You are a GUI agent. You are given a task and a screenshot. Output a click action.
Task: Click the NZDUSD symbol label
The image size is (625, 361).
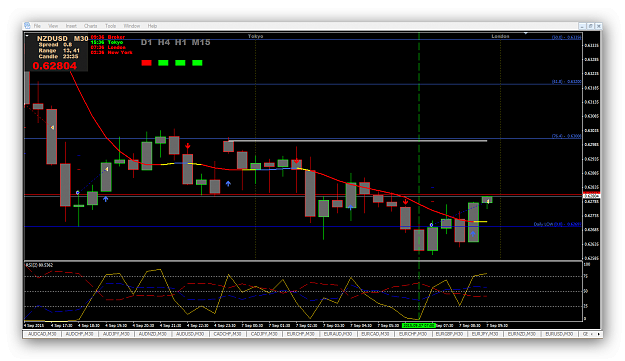click(52, 39)
